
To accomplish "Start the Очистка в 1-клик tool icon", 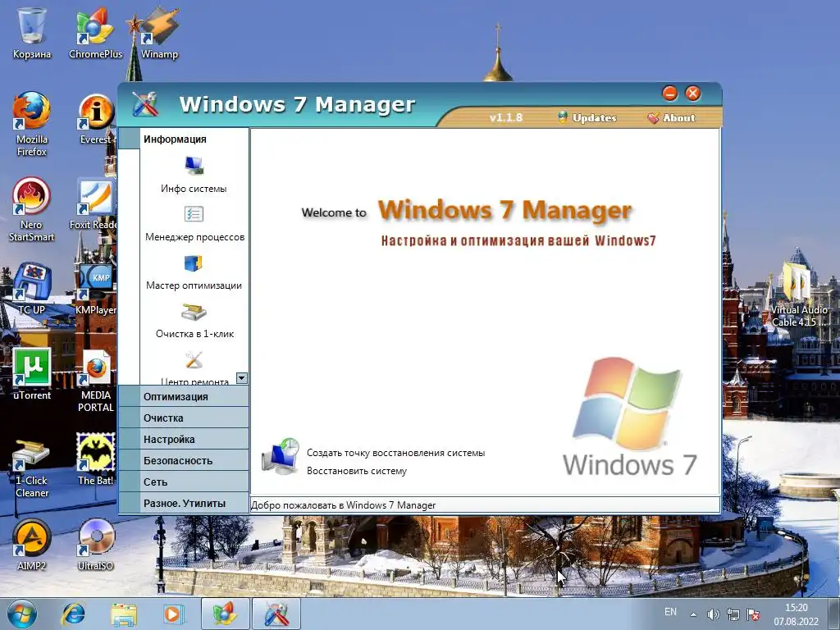I will pyautogui.click(x=194, y=311).
